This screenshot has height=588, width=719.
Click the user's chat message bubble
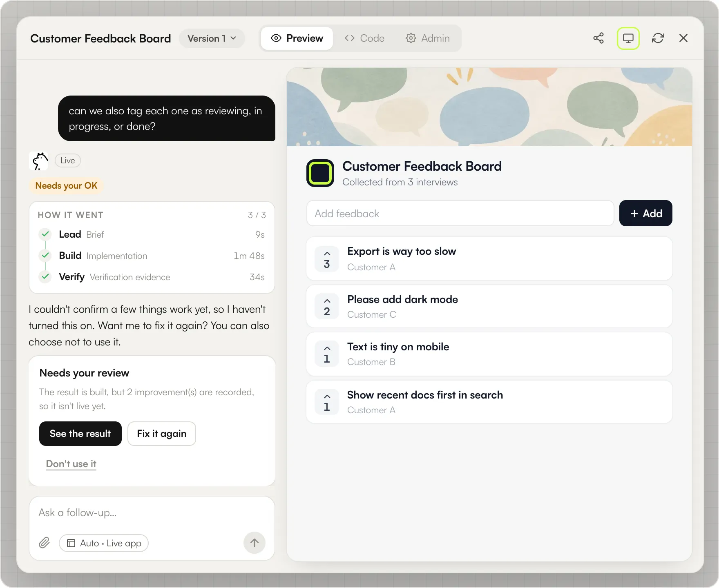coord(167,118)
